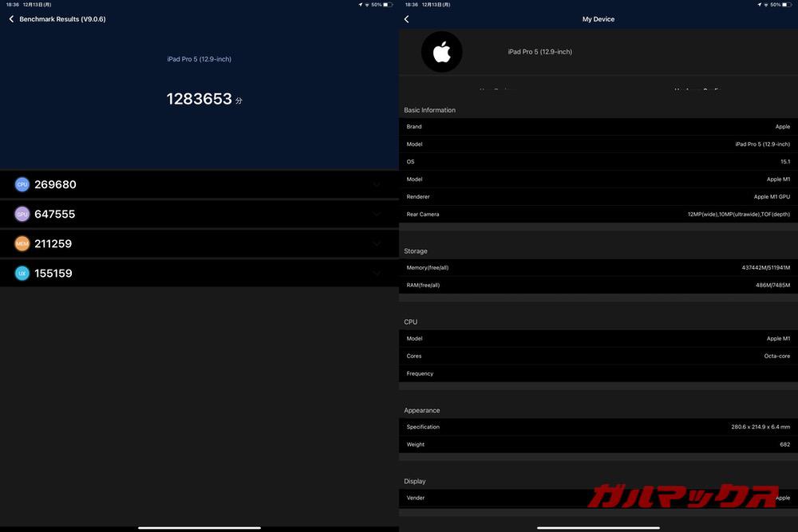This screenshot has height=532, width=798.
Task: Select the OS row showing version 15.1
Action: pos(597,161)
